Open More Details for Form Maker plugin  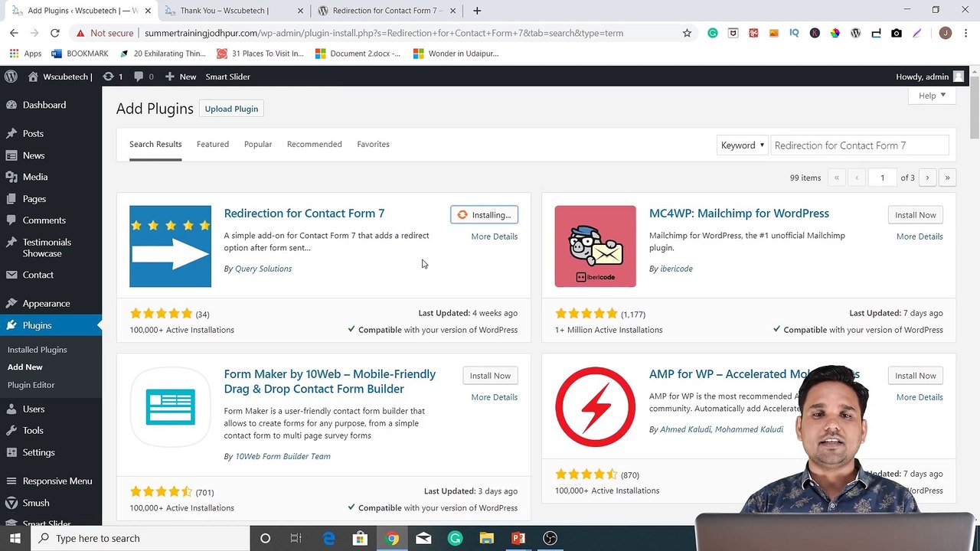click(495, 397)
